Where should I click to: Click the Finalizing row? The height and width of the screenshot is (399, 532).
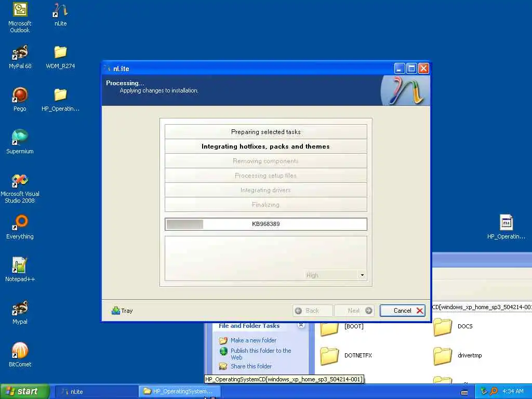(x=265, y=205)
